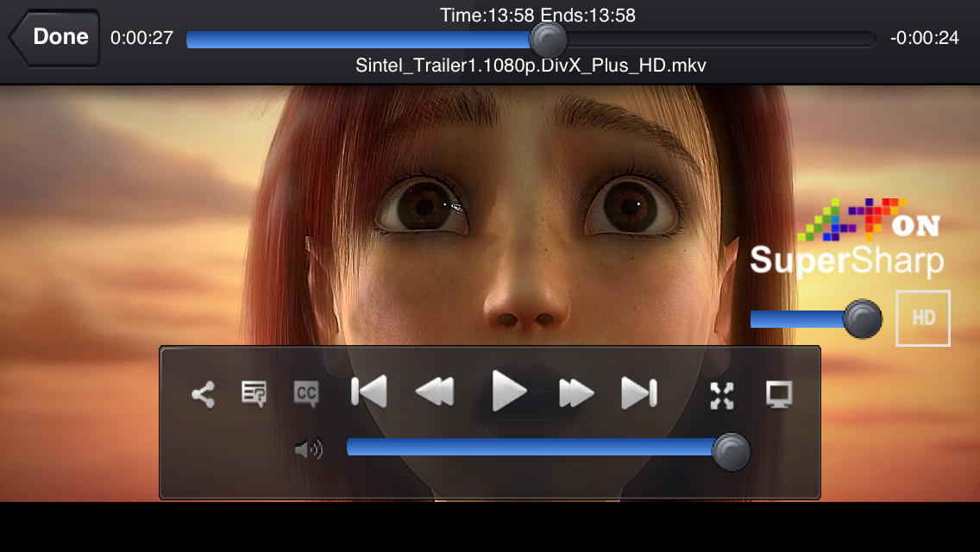Image resolution: width=980 pixels, height=552 pixels.
Task: Click the volume slider knob
Action: click(x=731, y=451)
